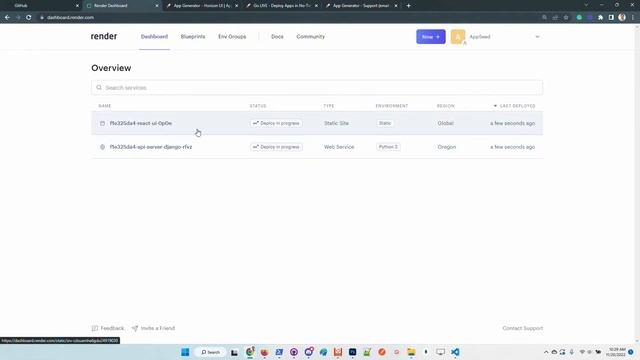
Task: Switch to the App Generator Horizon UI tab
Action: [x=202, y=6]
